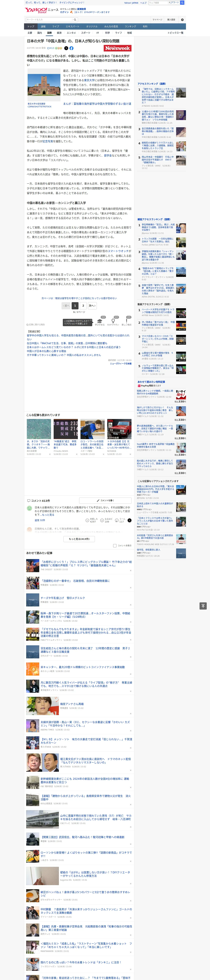Check the コメント非表示 checkbox
Screen dimensions: 210x980
point(115,545)
